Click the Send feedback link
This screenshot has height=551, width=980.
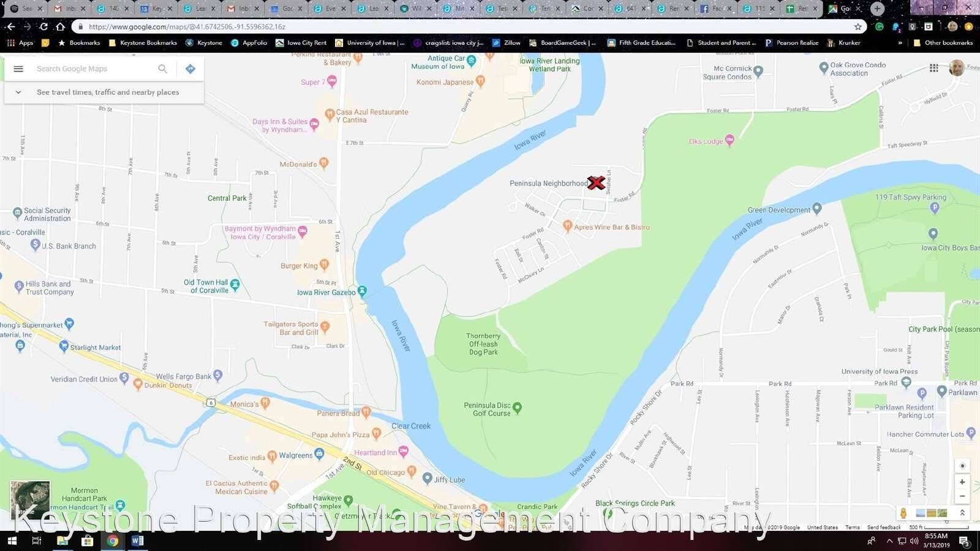click(884, 527)
